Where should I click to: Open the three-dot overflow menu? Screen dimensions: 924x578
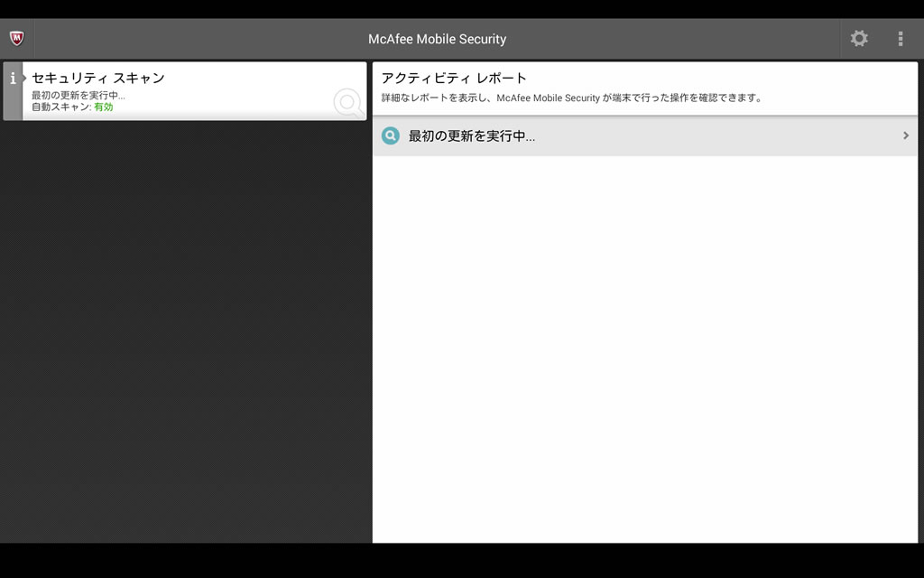[x=900, y=39]
